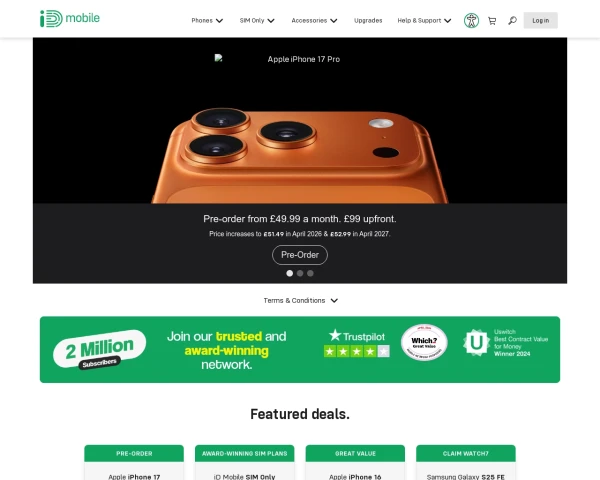The height and width of the screenshot is (480, 600).
Task: Click the Uswitch award badge
Action: point(505,343)
